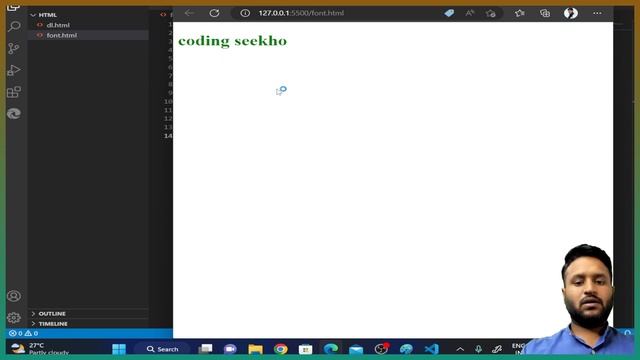Launch Google Chrome from the taskbar
Image resolution: width=640 pixels, height=360 pixels.
[281, 349]
